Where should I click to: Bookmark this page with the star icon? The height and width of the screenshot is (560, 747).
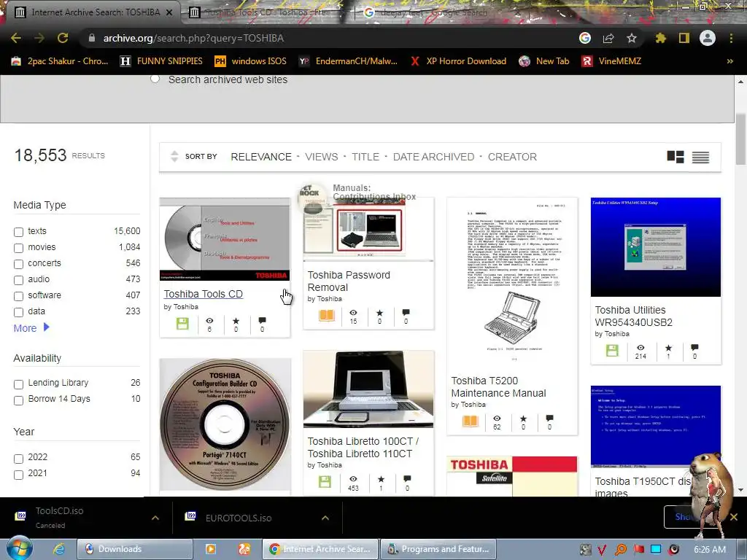(632, 38)
